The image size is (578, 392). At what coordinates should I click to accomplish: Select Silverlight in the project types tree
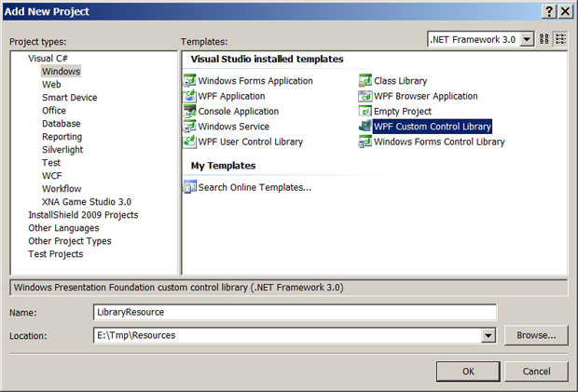click(62, 150)
